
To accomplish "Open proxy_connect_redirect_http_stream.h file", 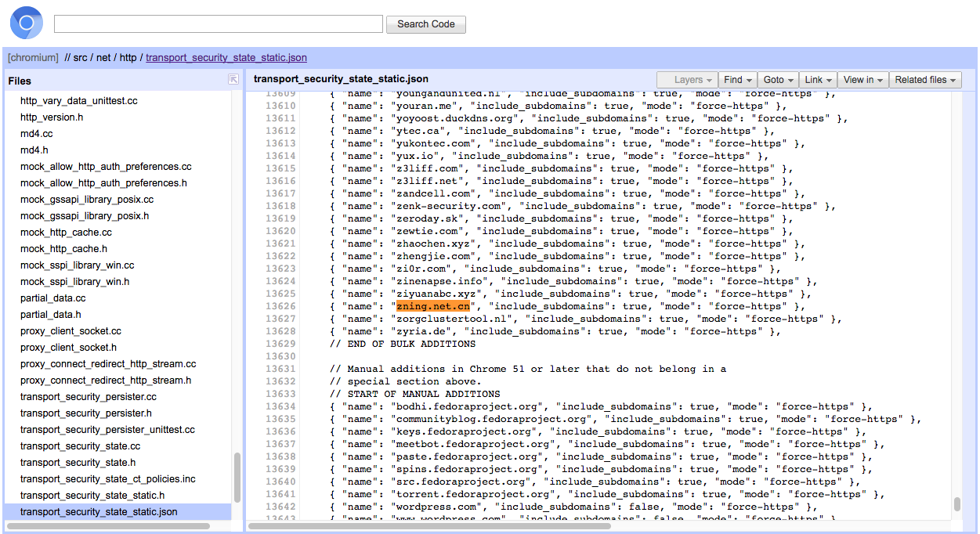I will click(106, 381).
